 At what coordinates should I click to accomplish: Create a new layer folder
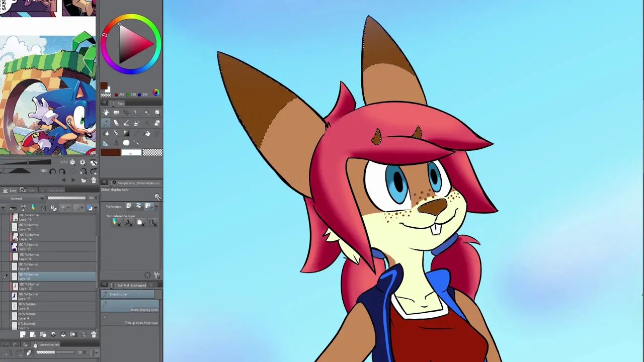[x=43, y=334]
